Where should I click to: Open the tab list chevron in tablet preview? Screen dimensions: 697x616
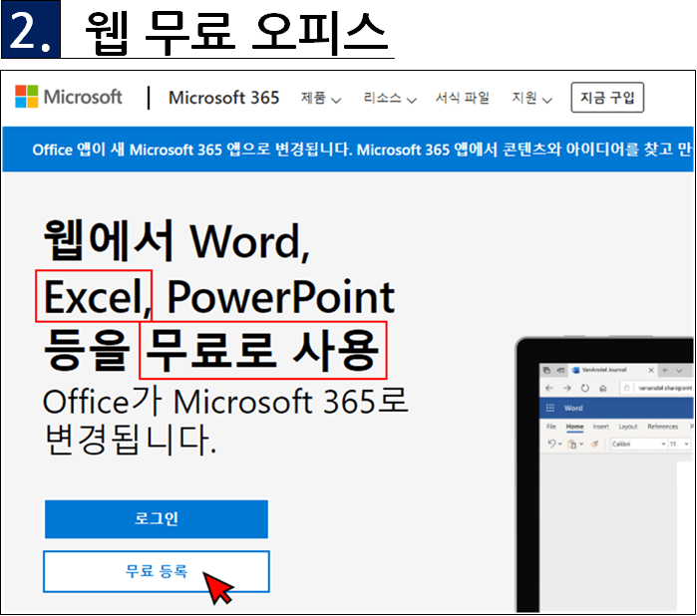tap(679, 370)
